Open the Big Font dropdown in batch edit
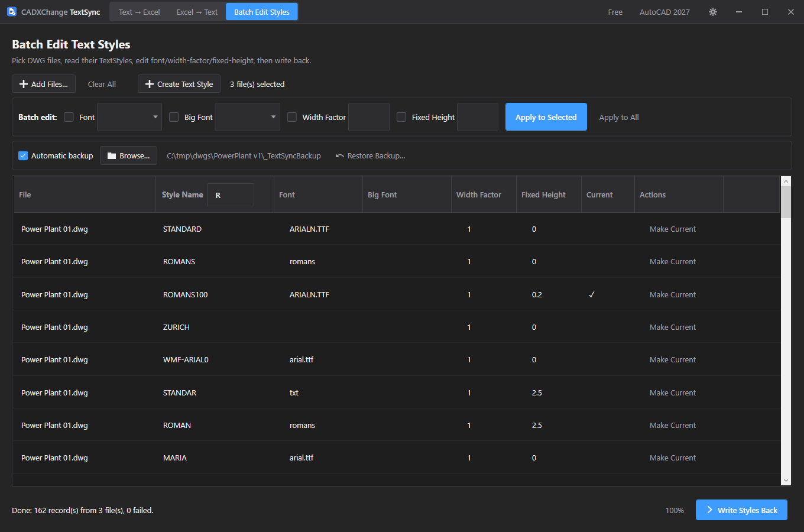Image resolution: width=804 pixels, height=532 pixels. (x=248, y=117)
